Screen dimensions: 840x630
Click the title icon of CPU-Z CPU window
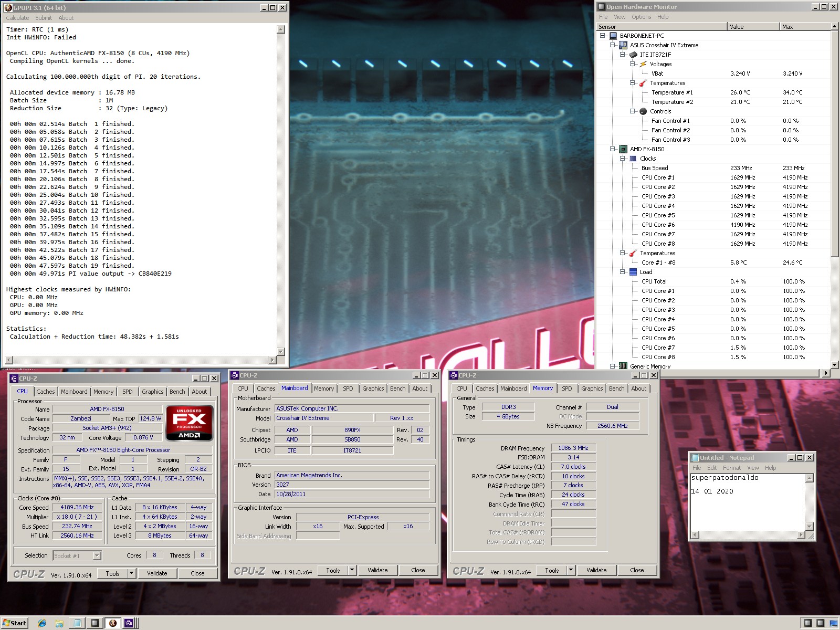click(x=14, y=379)
